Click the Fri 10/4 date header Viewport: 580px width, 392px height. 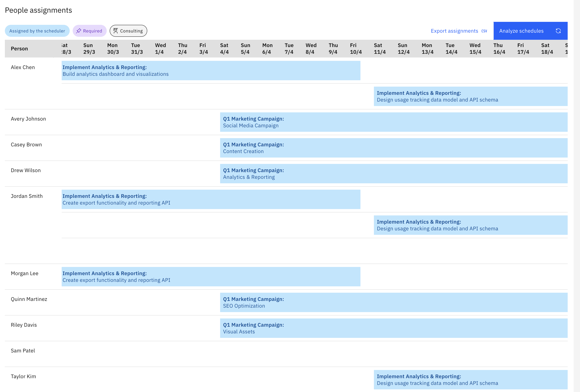coord(356,49)
